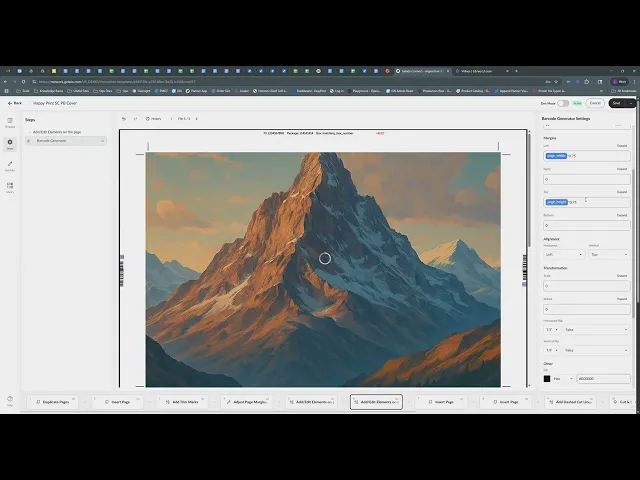
Task: Click the steps bar horizontal scrollbar
Action: pos(218,412)
